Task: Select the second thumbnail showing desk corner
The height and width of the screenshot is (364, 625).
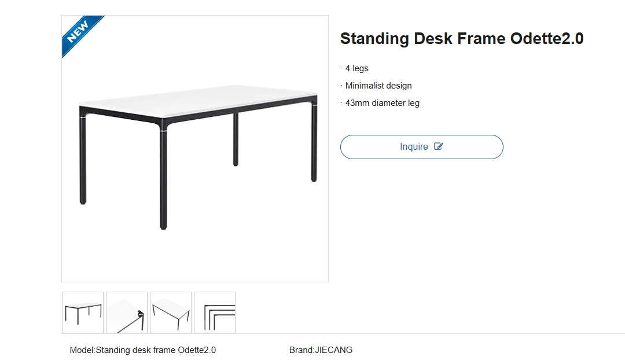Action: point(127,312)
